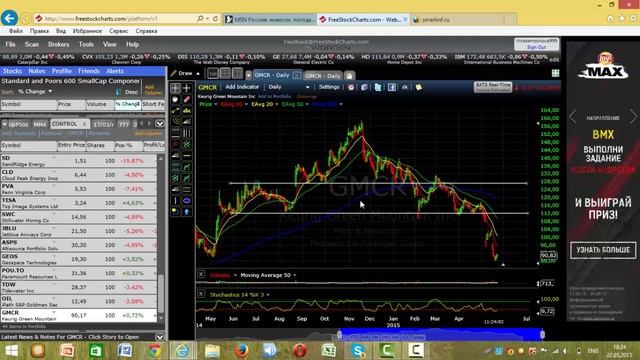This screenshot has height=360, width=640.
Task: Switch to the Friends tab
Action: (x=89, y=71)
